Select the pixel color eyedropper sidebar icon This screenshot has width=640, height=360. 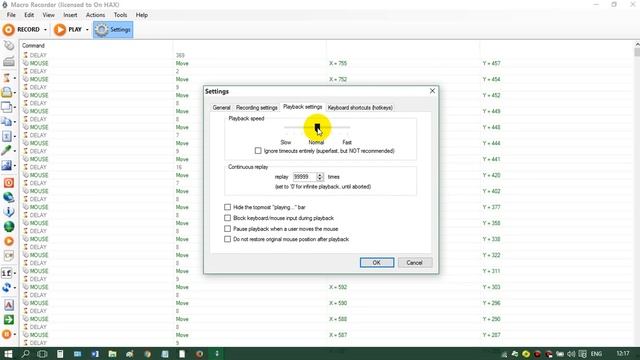coord(7,151)
